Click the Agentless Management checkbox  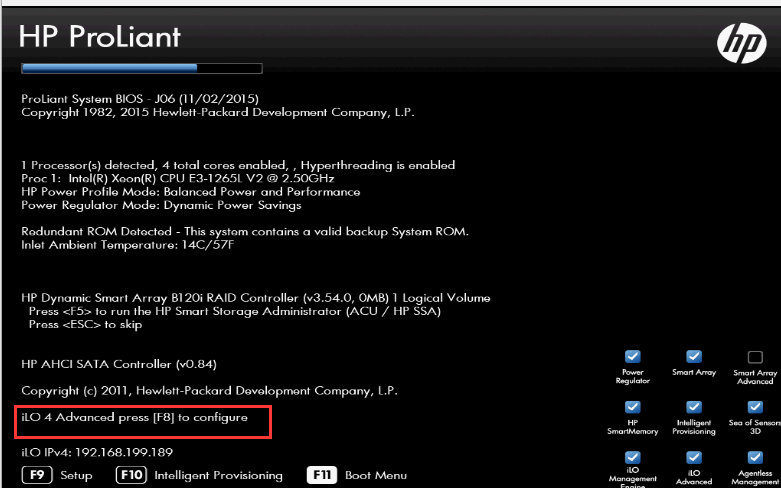pyautogui.click(x=756, y=457)
